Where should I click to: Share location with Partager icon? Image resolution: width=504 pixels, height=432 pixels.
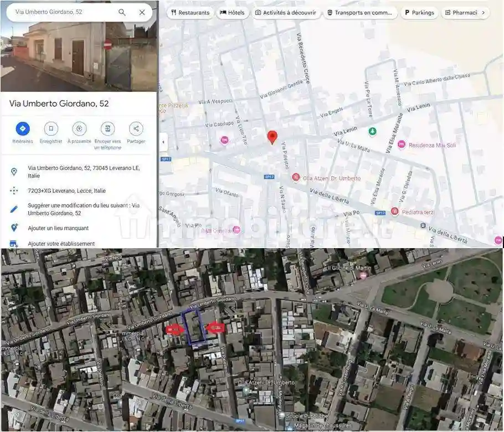[x=136, y=129]
